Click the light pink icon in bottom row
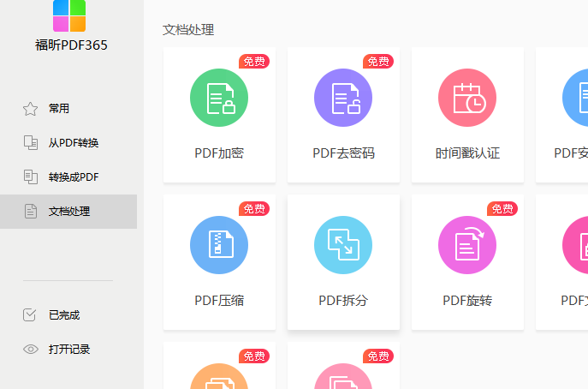This screenshot has width=588, height=389. [x=343, y=376]
